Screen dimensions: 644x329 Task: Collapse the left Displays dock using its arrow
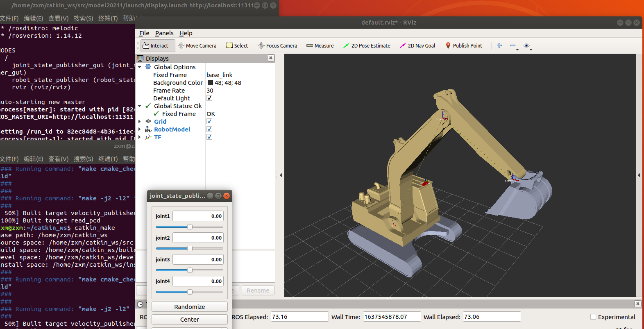click(281, 175)
